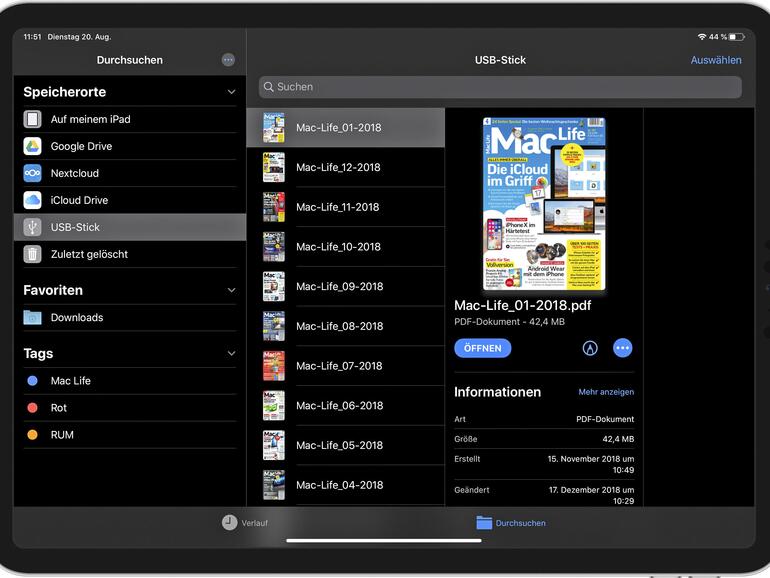Tap the Auswählen button

(716, 60)
